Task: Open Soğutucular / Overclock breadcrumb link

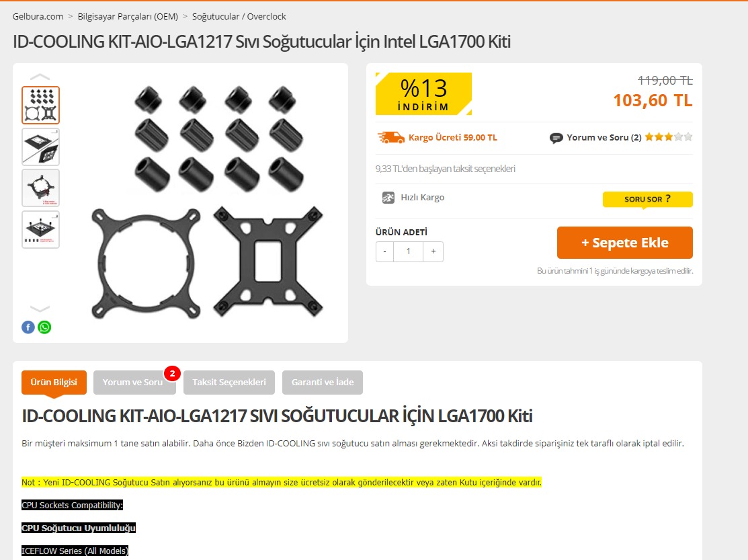Action: pyautogui.click(x=239, y=16)
